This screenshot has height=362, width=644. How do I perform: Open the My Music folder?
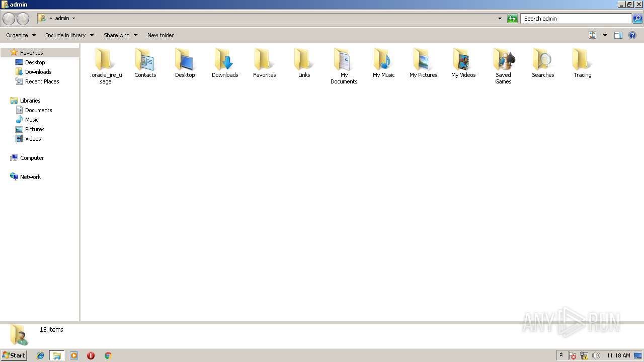[x=384, y=63]
